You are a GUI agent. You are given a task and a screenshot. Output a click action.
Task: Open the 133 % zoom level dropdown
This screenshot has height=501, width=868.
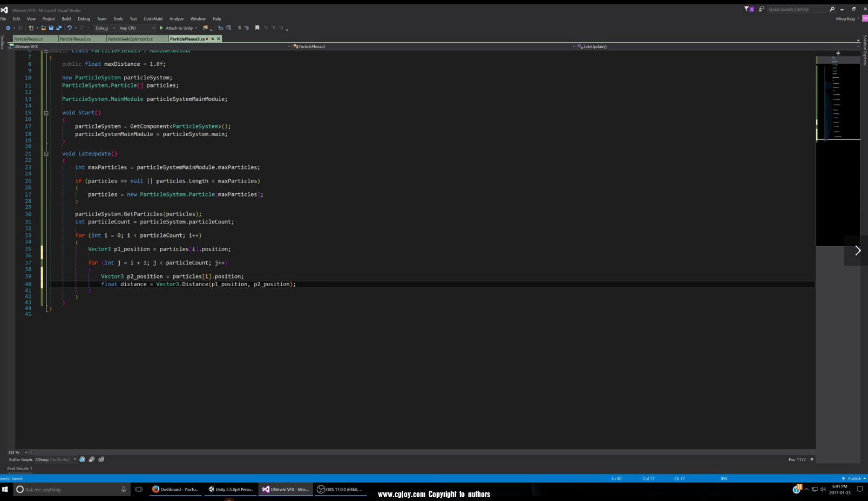(26, 452)
